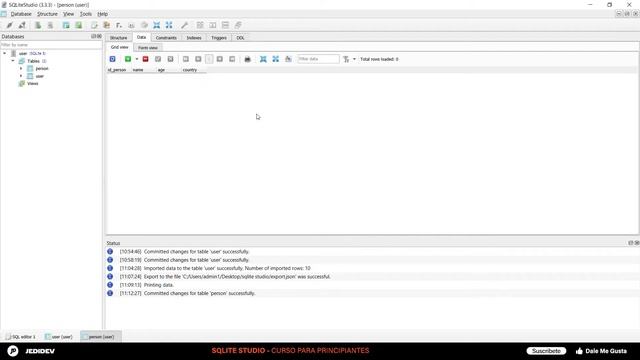Switch to the Structure tab
This screenshot has width=640, height=360.
coord(119,38)
